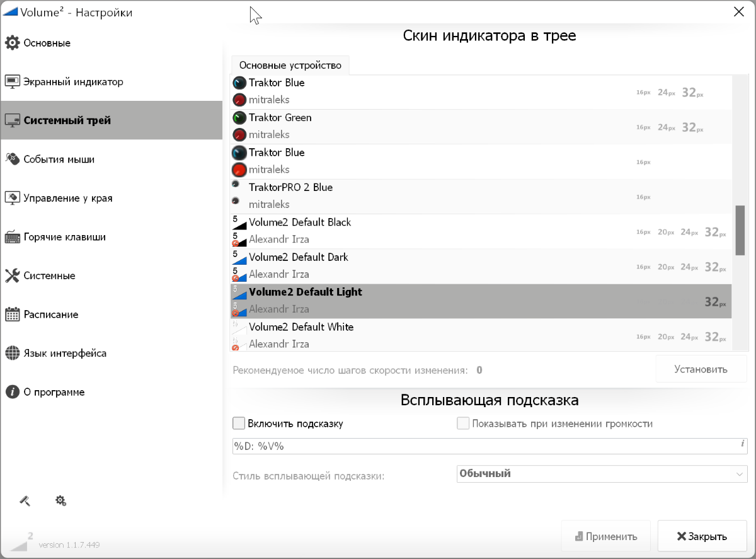Open the Обычный tooltip style dropdown
This screenshot has height=559, width=756.
click(x=602, y=473)
